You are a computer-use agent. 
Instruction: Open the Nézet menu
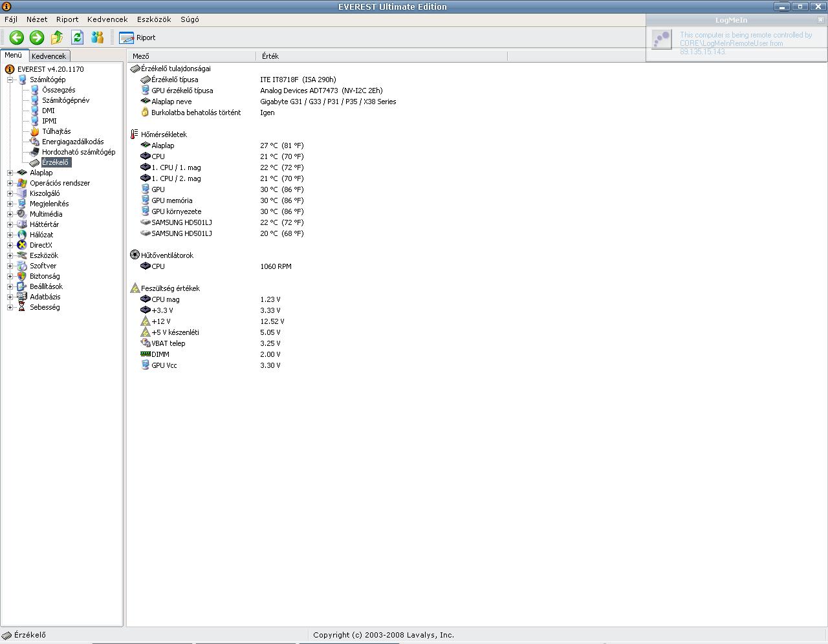[37, 19]
